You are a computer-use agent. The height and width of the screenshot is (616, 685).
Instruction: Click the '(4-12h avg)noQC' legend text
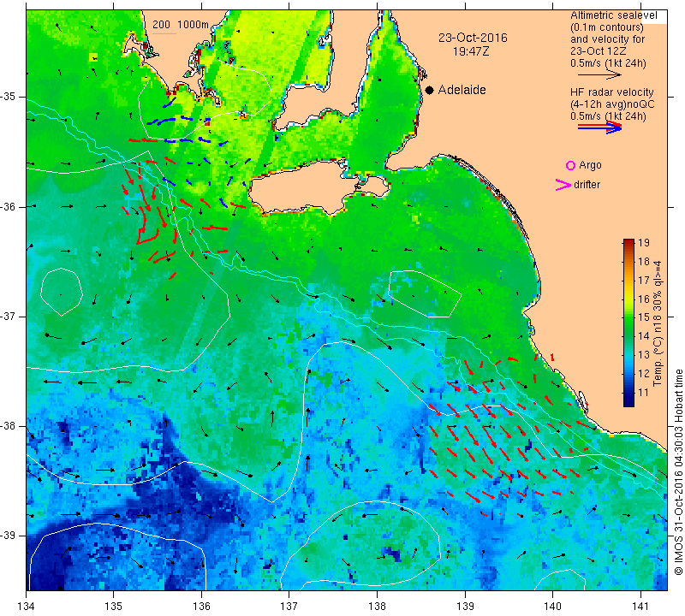point(612,104)
